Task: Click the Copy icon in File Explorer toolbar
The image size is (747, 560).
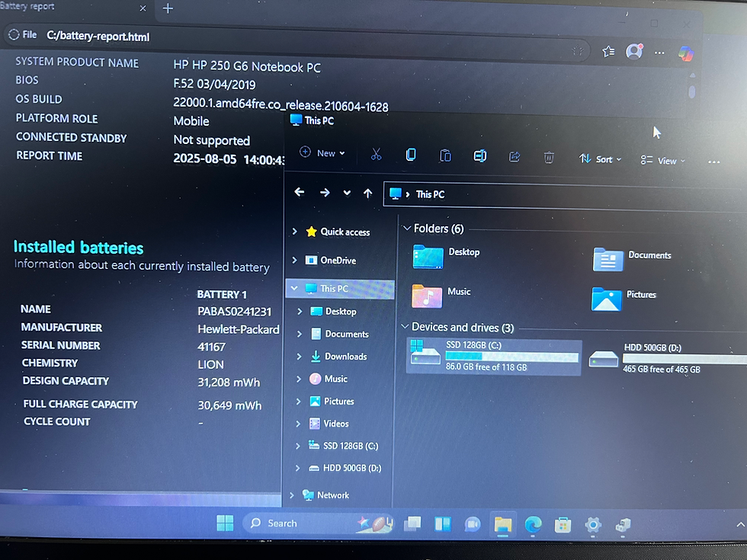Action: [411, 155]
